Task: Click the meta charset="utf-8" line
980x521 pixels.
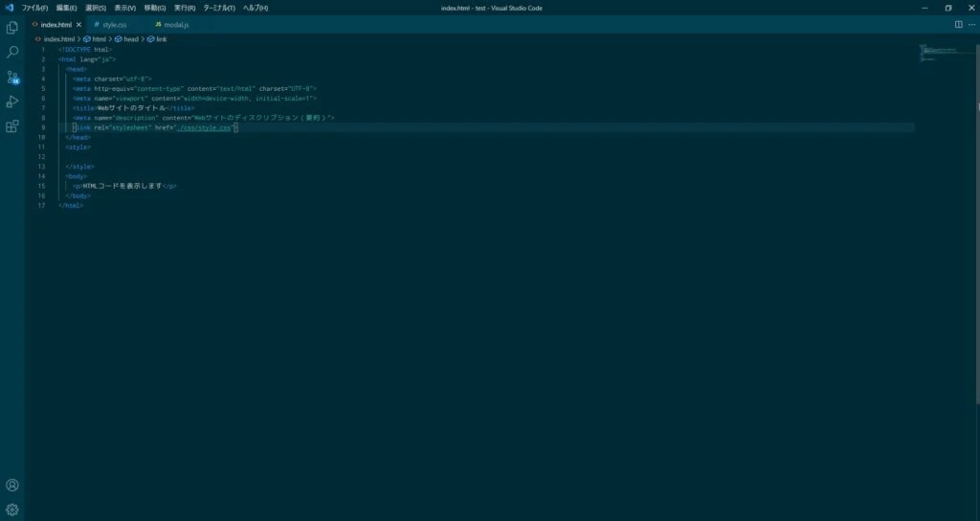Action: coord(112,79)
